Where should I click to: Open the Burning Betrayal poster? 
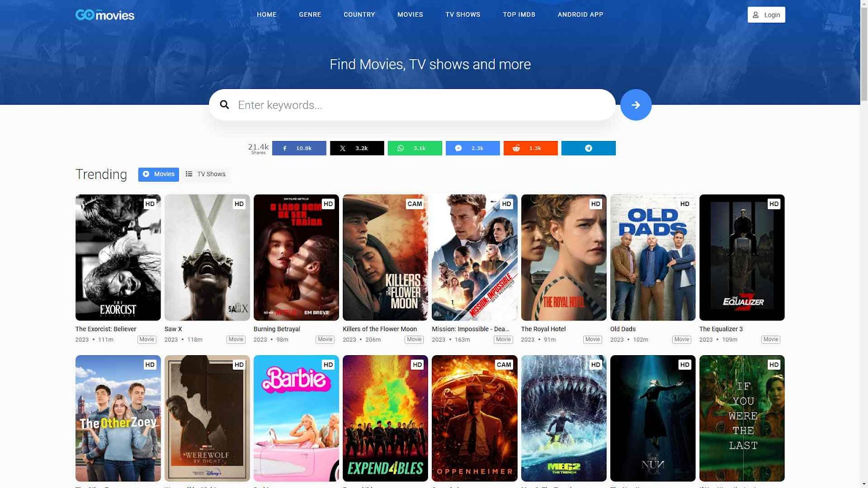(x=296, y=258)
